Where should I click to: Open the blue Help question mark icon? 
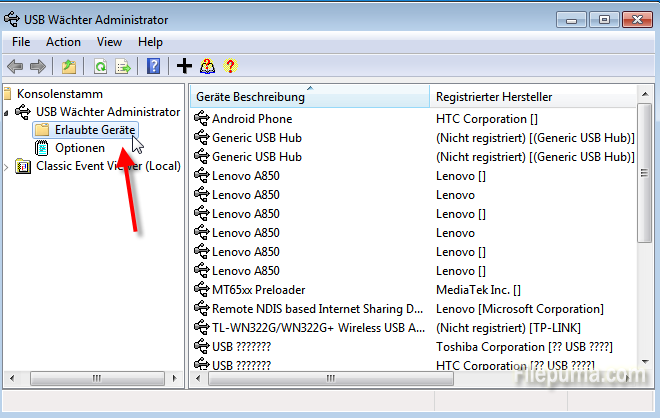click(x=153, y=66)
